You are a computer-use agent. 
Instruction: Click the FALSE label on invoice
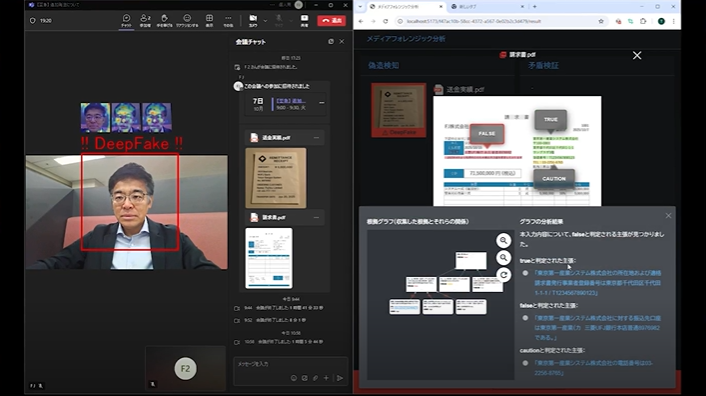click(x=487, y=134)
